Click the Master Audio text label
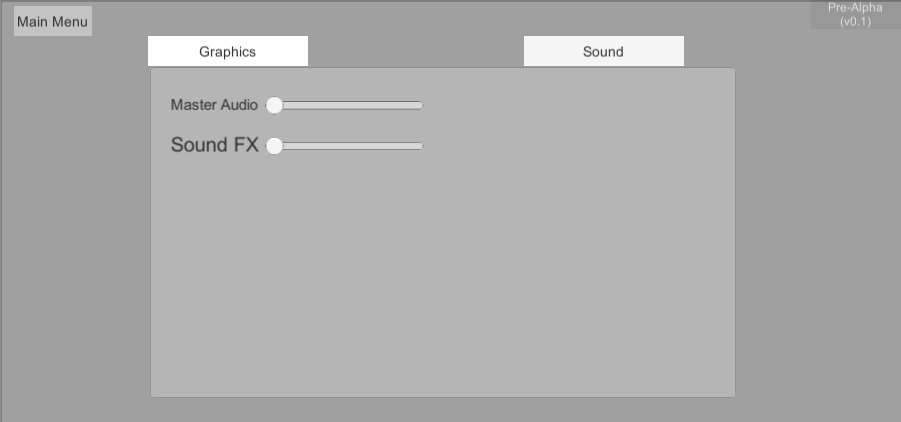 (214, 105)
